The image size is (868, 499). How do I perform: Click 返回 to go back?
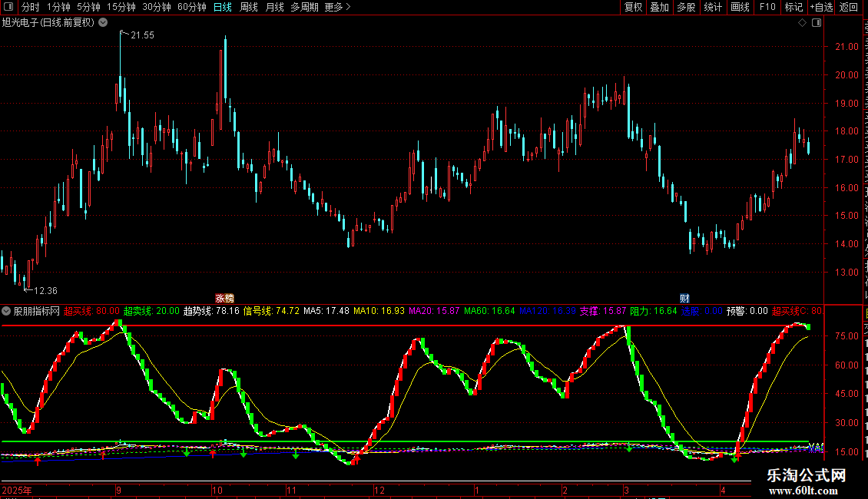coord(849,7)
